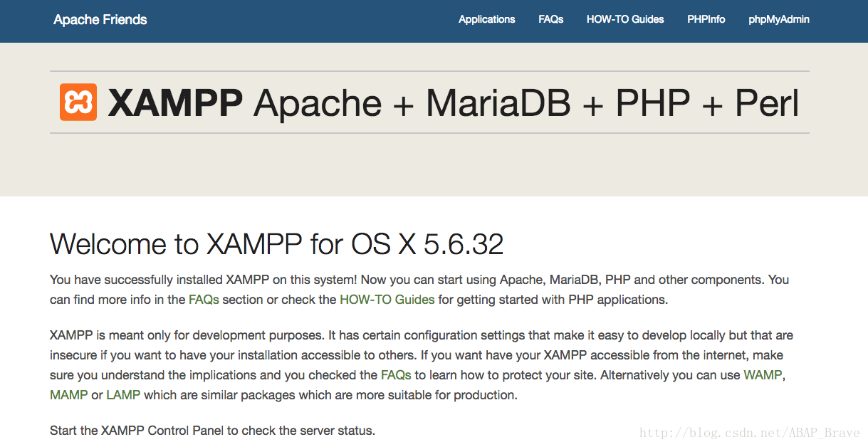Open HOW-TO Guides in the navigation bar
Screen dimensions: 868x447
click(625, 20)
